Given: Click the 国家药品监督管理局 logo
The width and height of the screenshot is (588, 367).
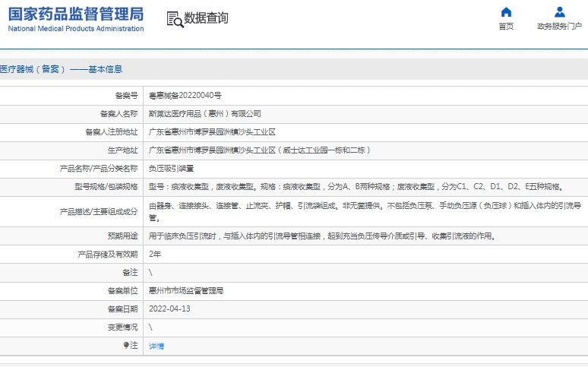Looking at the screenshot, I should [76, 19].
